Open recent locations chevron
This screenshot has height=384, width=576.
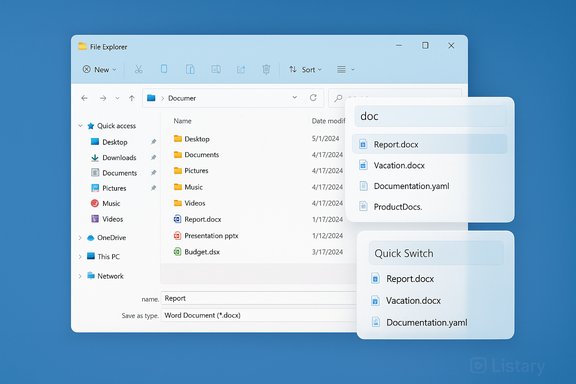[x=117, y=98]
